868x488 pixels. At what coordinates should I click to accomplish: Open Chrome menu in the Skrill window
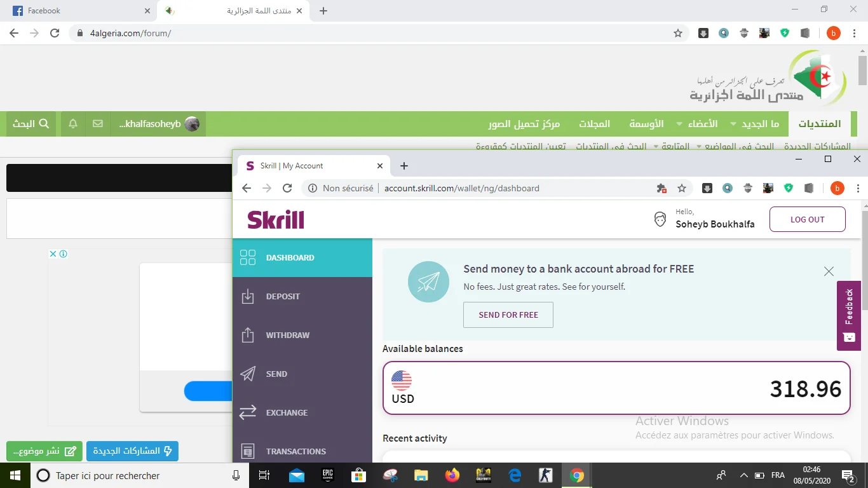(x=858, y=188)
